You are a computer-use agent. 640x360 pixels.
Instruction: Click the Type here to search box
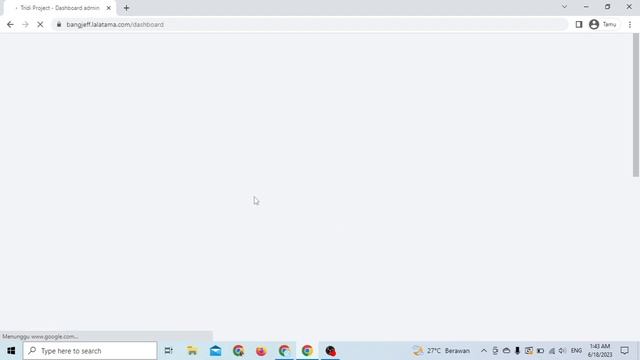click(x=90, y=351)
